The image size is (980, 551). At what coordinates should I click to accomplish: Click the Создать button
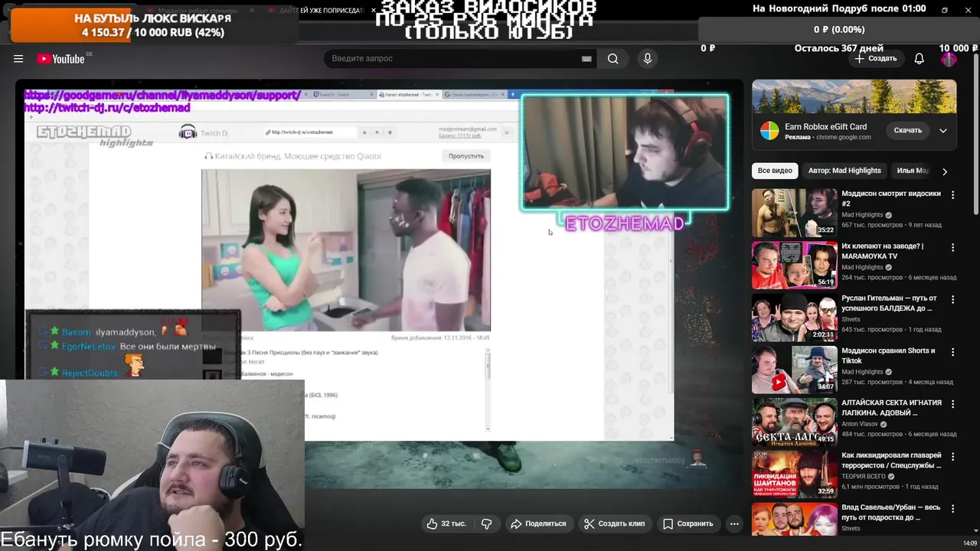(x=876, y=59)
